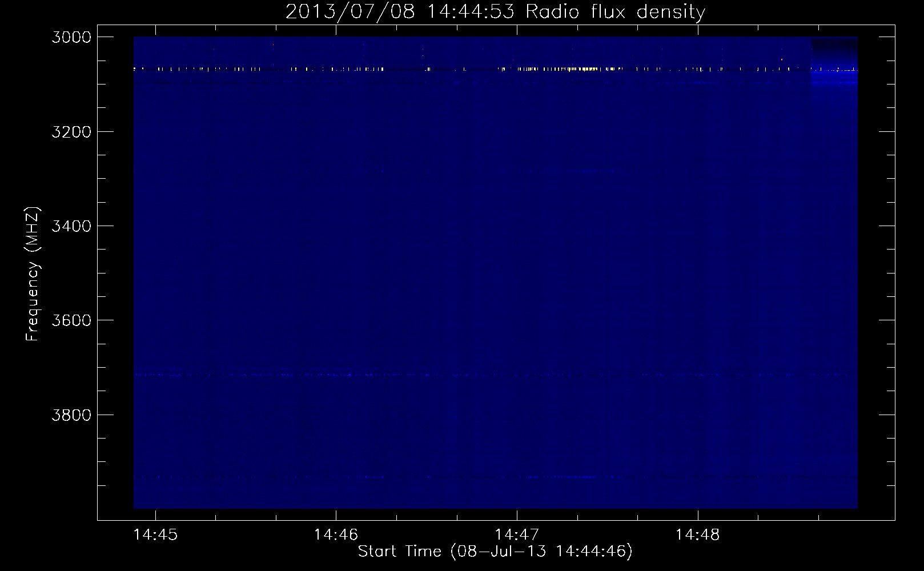924x571 pixels.
Task: Click the "Start Time (08-Jul-13 14:44:46)" label
Action: point(495,552)
